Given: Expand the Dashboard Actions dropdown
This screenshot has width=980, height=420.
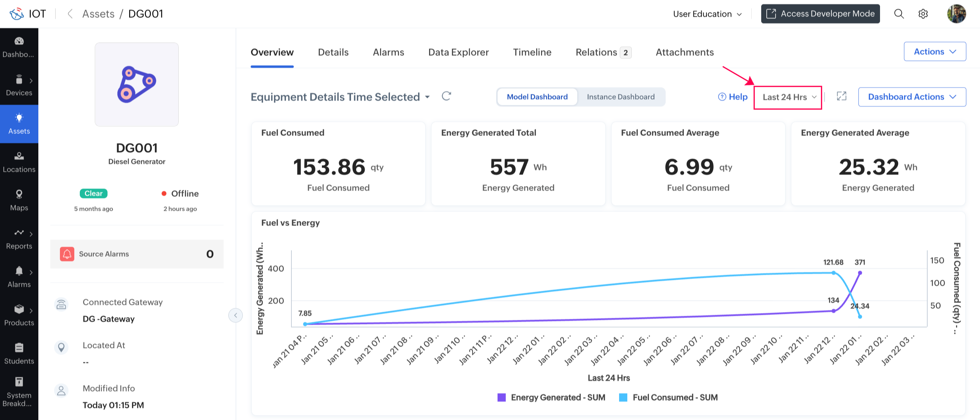Looking at the screenshot, I should [x=912, y=97].
